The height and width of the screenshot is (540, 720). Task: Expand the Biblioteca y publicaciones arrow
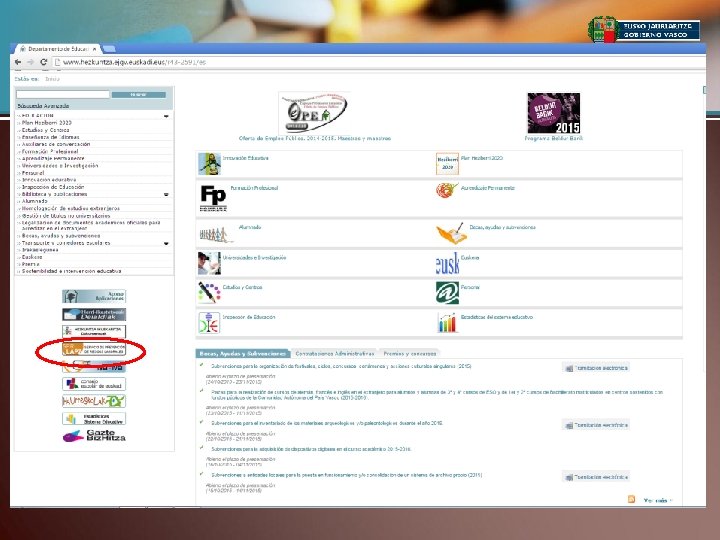[166, 195]
